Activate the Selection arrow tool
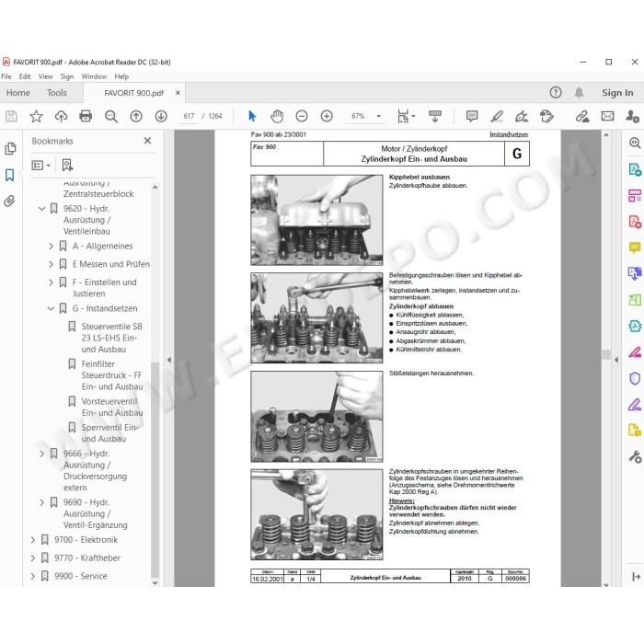644x644 pixels. (252, 116)
